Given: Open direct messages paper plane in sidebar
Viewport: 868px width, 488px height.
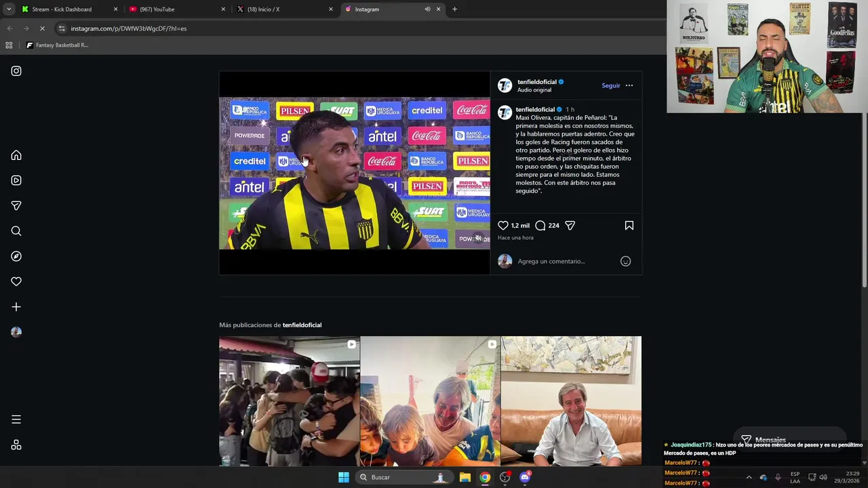Looking at the screenshot, I should 16,205.
